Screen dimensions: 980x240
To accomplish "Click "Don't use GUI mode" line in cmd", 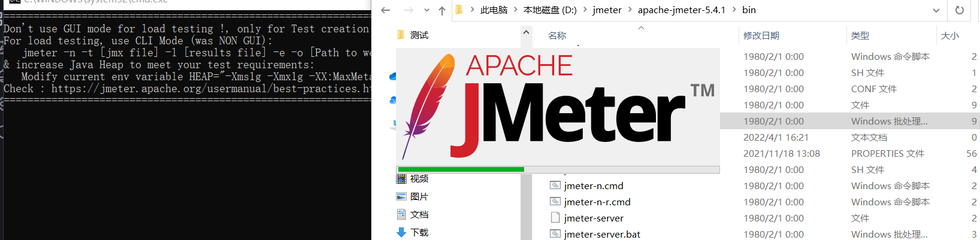I will pos(187,29).
